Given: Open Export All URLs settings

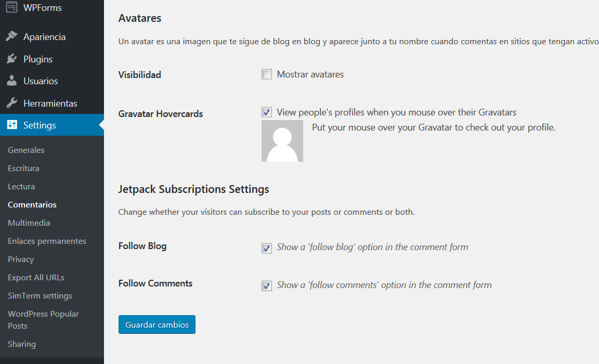Looking at the screenshot, I should coord(36,277).
